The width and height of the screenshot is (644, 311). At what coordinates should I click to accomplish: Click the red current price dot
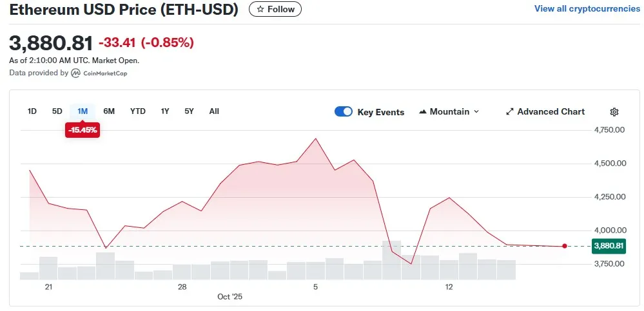pyautogui.click(x=565, y=246)
